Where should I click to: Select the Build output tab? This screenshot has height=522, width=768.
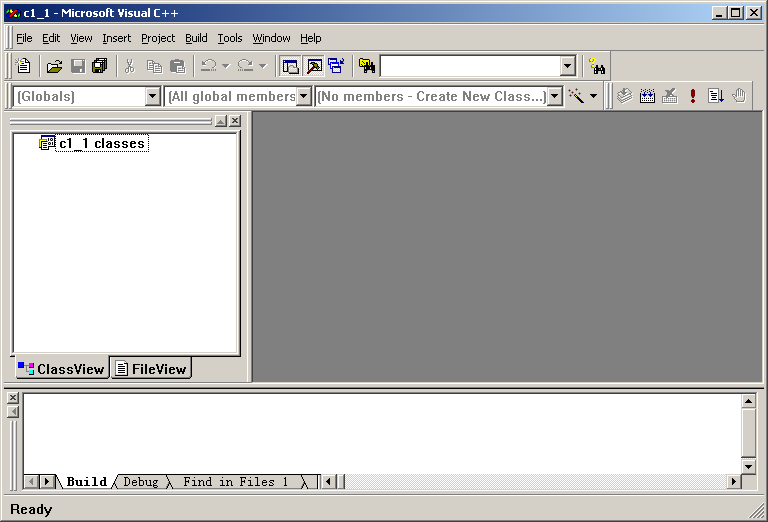86,482
